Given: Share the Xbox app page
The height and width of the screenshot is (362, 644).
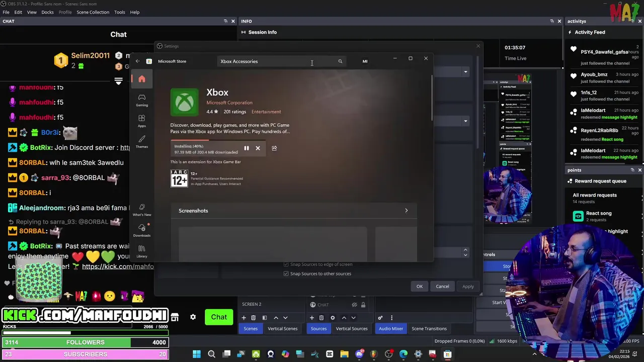Looking at the screenshot, I should coord(274,148).
